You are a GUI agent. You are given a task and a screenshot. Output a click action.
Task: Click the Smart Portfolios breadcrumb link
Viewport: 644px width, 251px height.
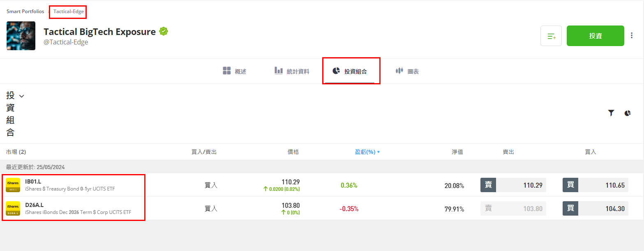(x=25, y=12)
